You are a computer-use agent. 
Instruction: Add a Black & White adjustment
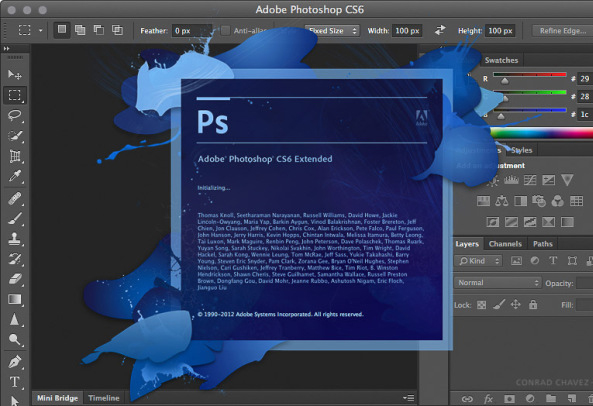[520, 201]
